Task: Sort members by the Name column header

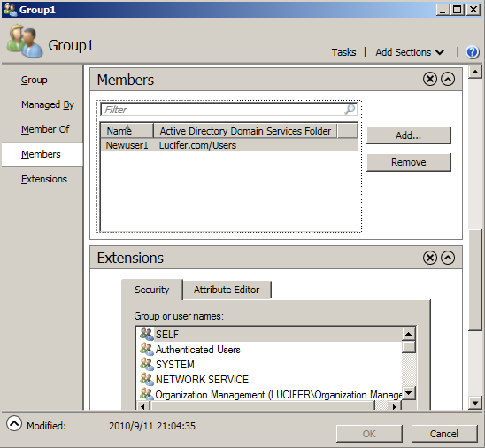Action: (x=127, y=131)
